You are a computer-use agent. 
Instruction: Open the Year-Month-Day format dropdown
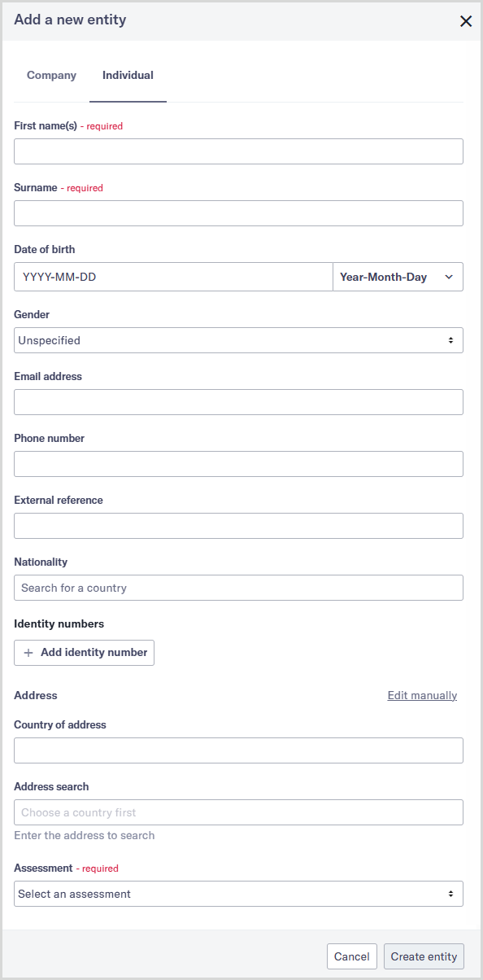click(x=398, y=277)
